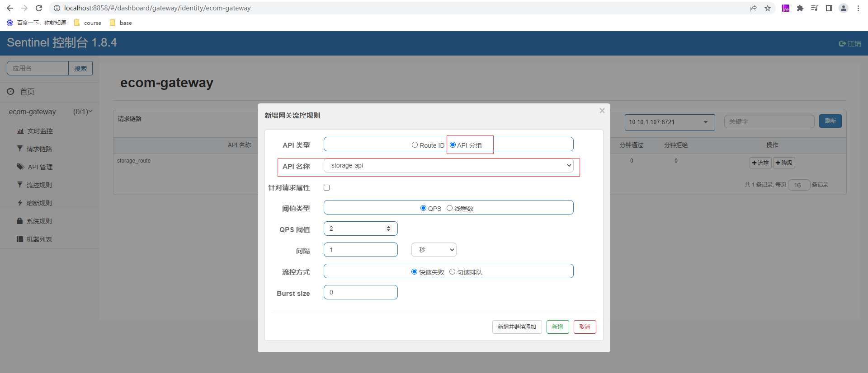
Task: Click 降级 button for storage_route
Action: (784, 163)
